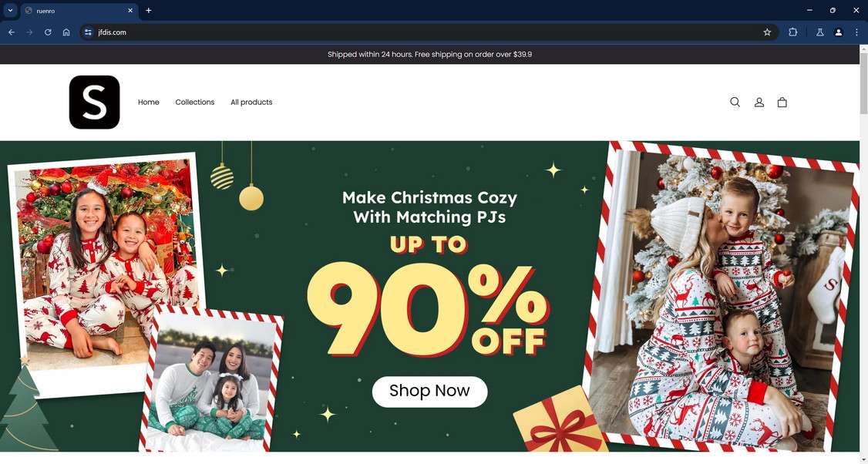
Task: Open a new tab with plus button
Action: tap(148, 10)
